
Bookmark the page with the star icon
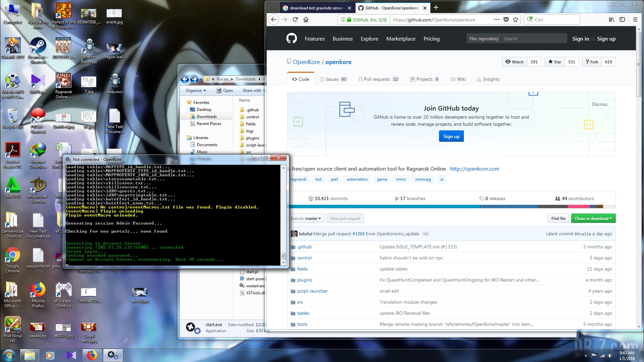516,19
